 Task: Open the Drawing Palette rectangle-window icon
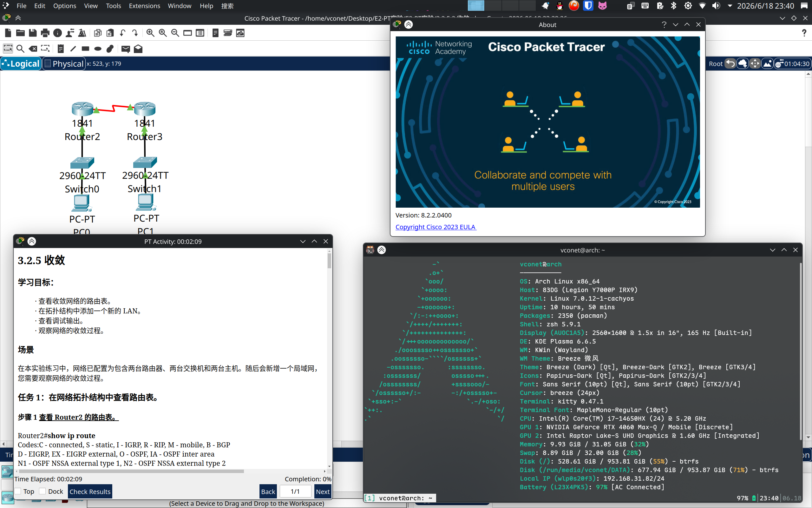[187, 33]
